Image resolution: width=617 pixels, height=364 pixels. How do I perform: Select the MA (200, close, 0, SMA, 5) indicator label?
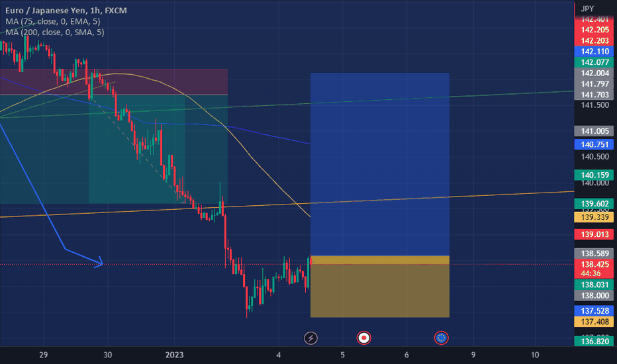pyautogui.click(x=55, y=32)
